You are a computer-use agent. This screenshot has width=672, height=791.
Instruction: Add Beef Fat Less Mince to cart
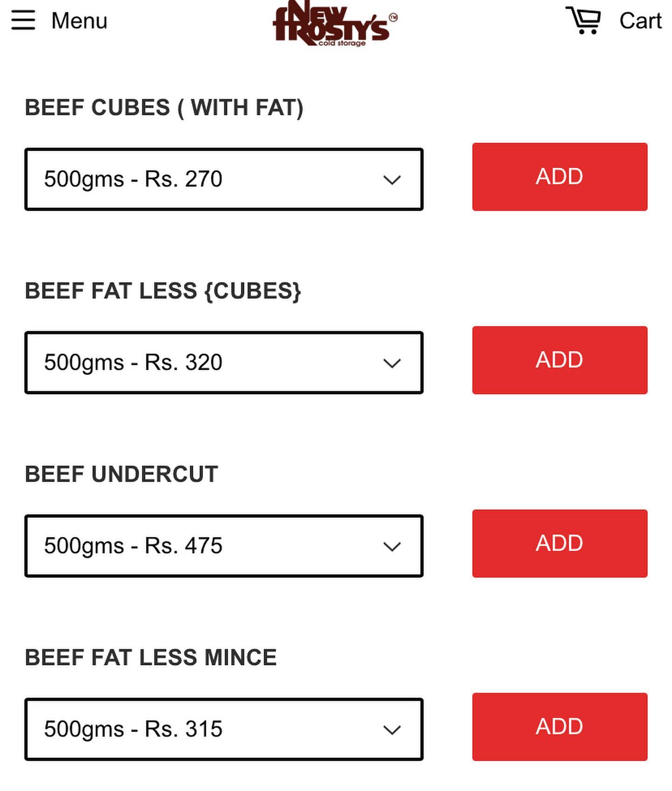tap(560, 727)
